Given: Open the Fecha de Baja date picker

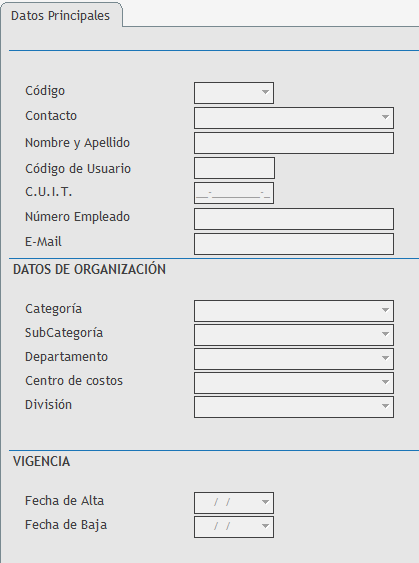Looking at the screenshot, I should click(x=265, y=526).
